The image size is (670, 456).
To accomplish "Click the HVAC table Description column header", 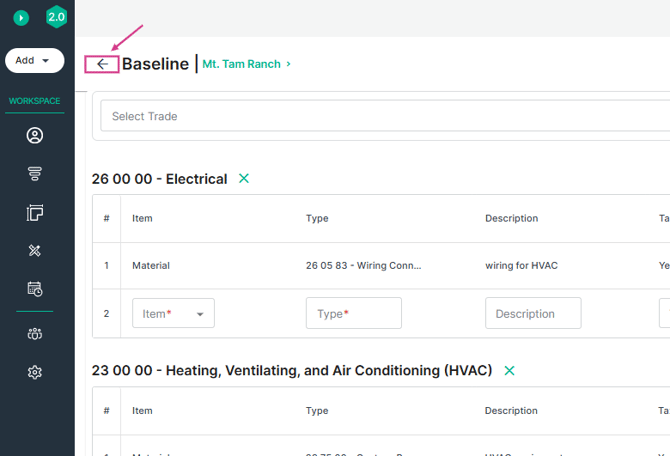I will tap(511, 411).
